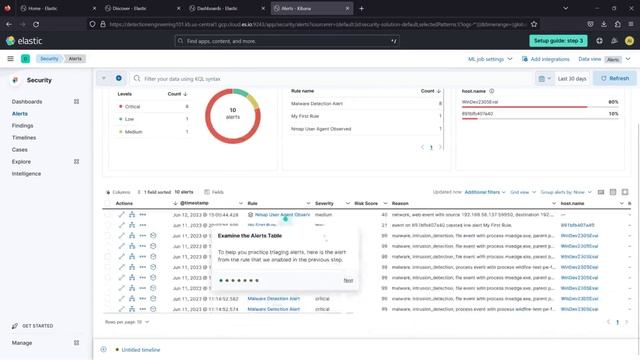
Task: Add a filter with the plus icon
Action: (x=119, y=78)
